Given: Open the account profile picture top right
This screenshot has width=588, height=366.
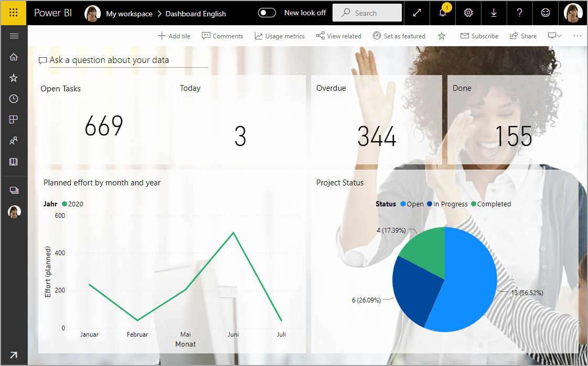Looking at the screenshot, I should pos(573,13).
